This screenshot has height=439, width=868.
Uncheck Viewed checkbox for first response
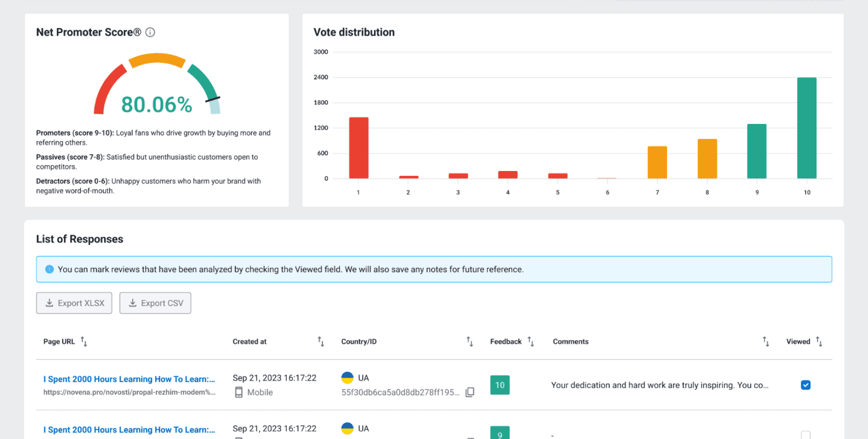coord(805,385)
